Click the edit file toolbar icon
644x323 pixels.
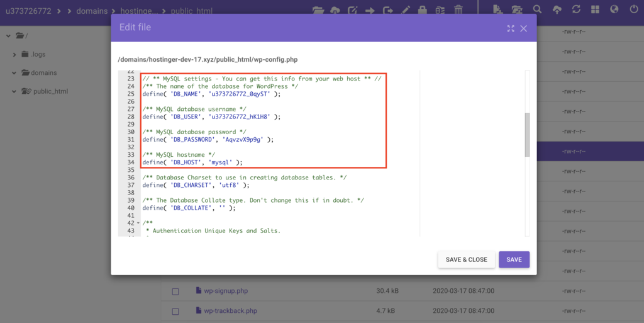pos(352,10)
